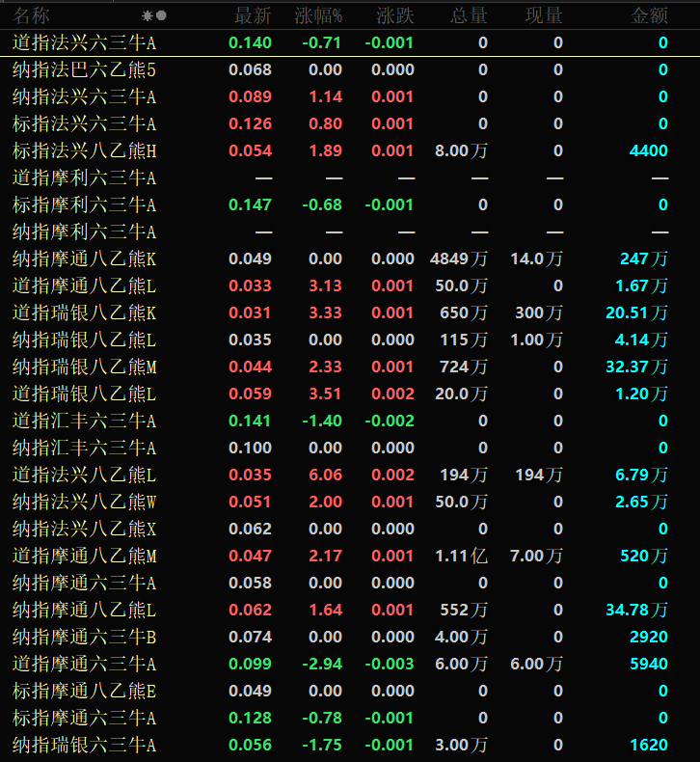Image resolution: width=700 pixels, height=762 pixels.
Task: Select row 道指法兴八乙熊L
Action: coord(350,475)
